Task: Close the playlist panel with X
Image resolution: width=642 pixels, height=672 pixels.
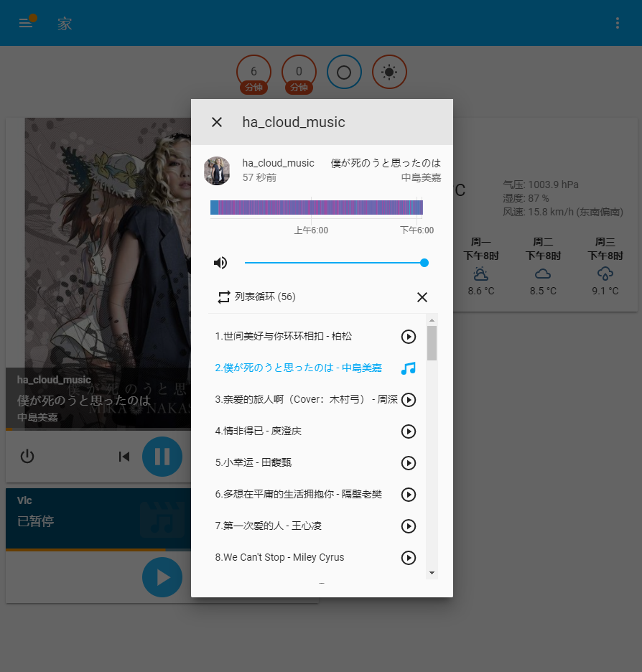Action: 422,297
